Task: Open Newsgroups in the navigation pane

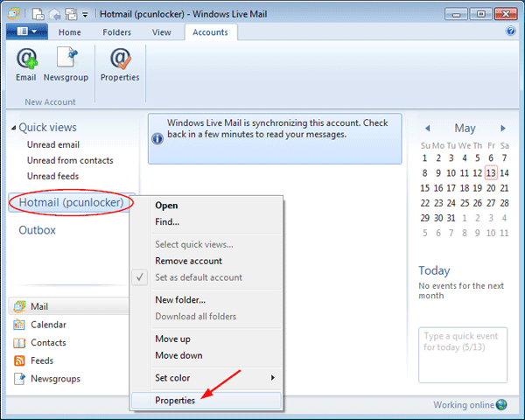Action: click(x=55, y=379)
